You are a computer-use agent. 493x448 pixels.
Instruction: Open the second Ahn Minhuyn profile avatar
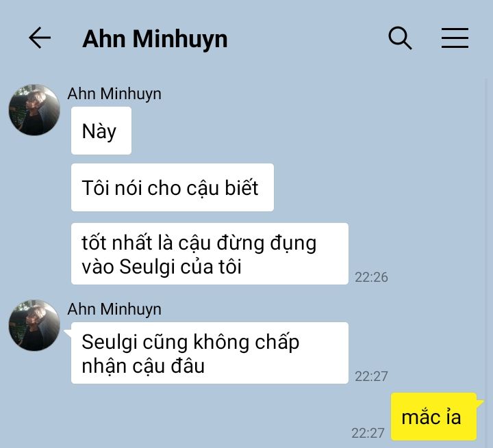[34, 325]
